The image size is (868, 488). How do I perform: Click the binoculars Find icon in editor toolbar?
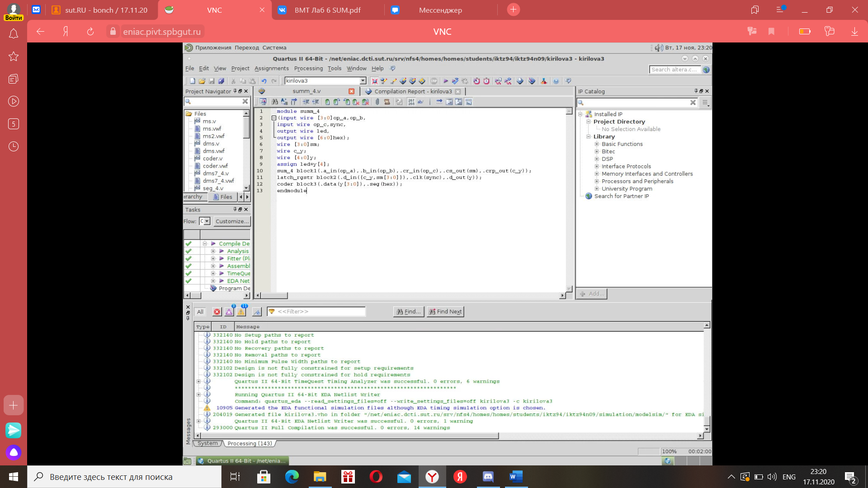[x=275, y=102]
